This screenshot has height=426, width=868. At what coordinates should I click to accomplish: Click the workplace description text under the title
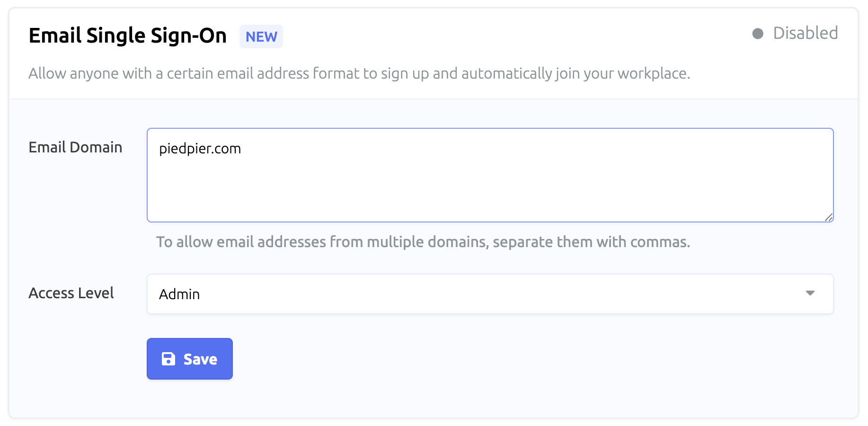coord(359,73)
